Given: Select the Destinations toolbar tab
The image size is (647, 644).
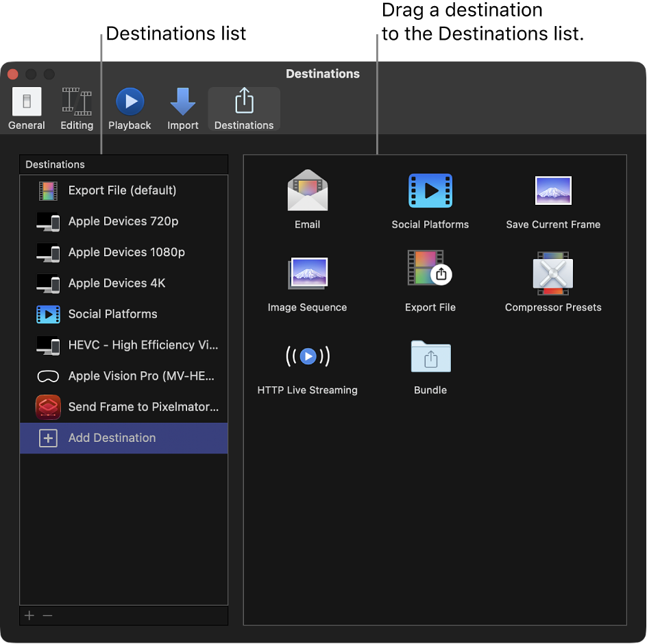Looking at the screenshot, I should click(244, 109).
